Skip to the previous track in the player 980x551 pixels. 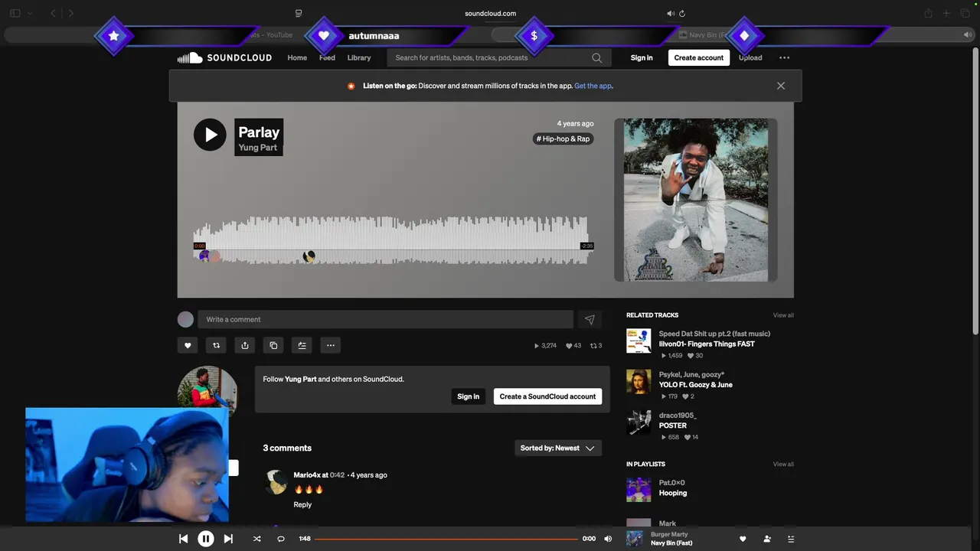(x=184, y=539)
